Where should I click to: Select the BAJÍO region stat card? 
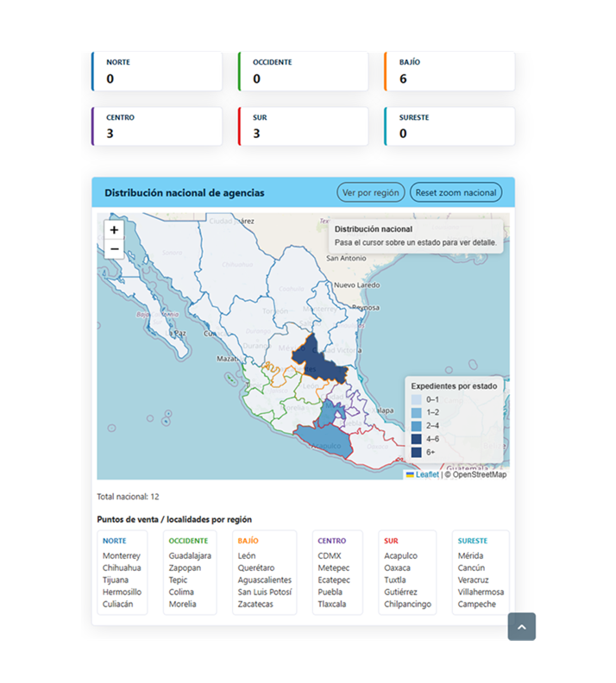coord(449,72)
